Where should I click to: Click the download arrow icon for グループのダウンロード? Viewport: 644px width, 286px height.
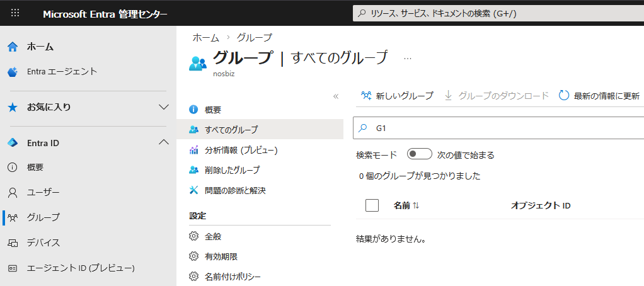point(449,96)
